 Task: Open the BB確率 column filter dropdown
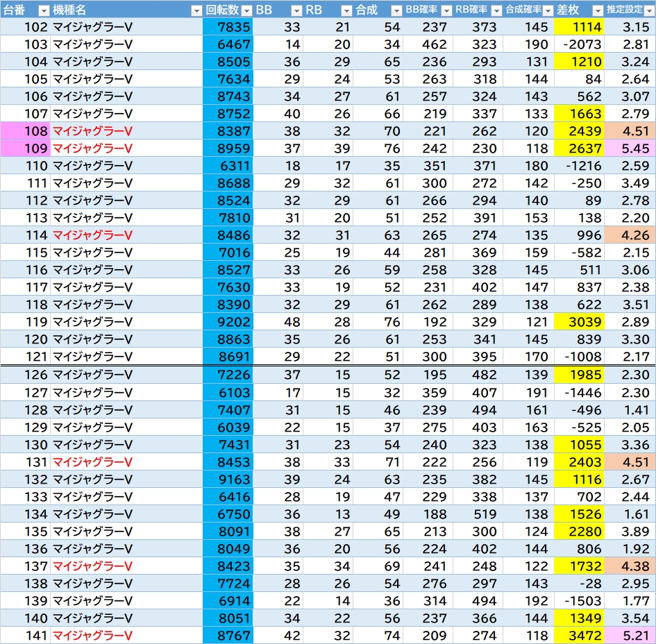coord(447,11)
